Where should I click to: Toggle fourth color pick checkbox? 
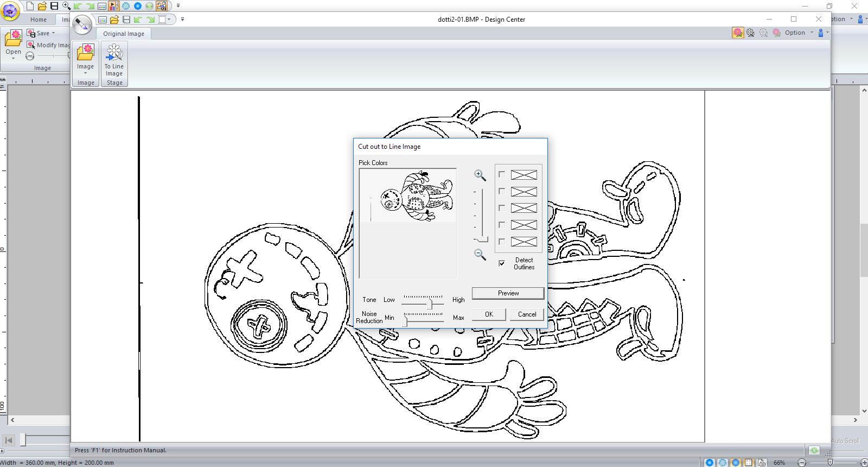pos(502,225)
